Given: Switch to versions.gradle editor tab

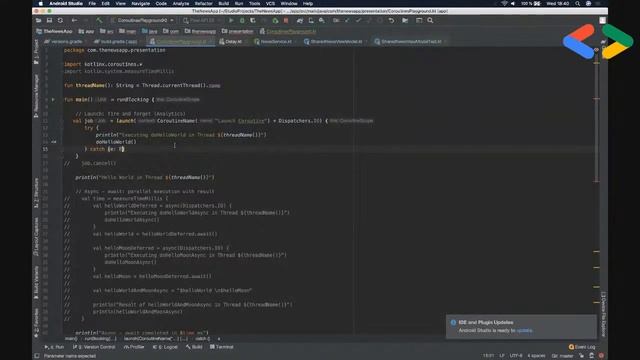Looking at the screenshot, I should pyautogui.click(x=64, y=42).
